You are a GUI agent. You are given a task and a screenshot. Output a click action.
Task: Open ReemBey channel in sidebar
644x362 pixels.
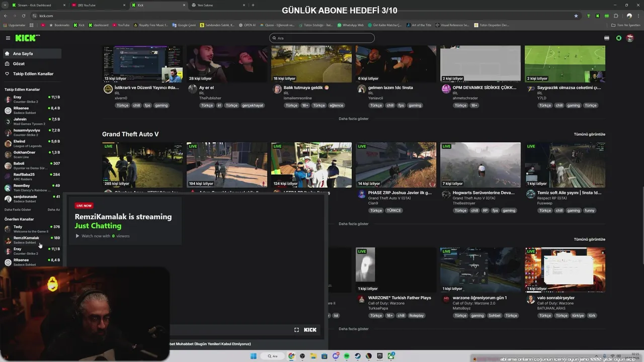[x=32, y=188]
